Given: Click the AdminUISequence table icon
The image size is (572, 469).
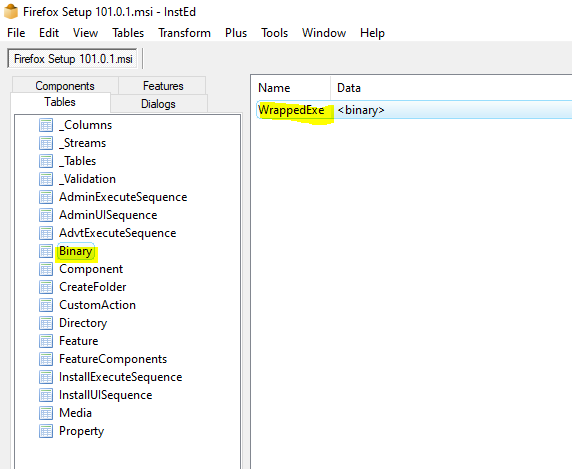Looking at the screenshot, I should coord(46,215).
